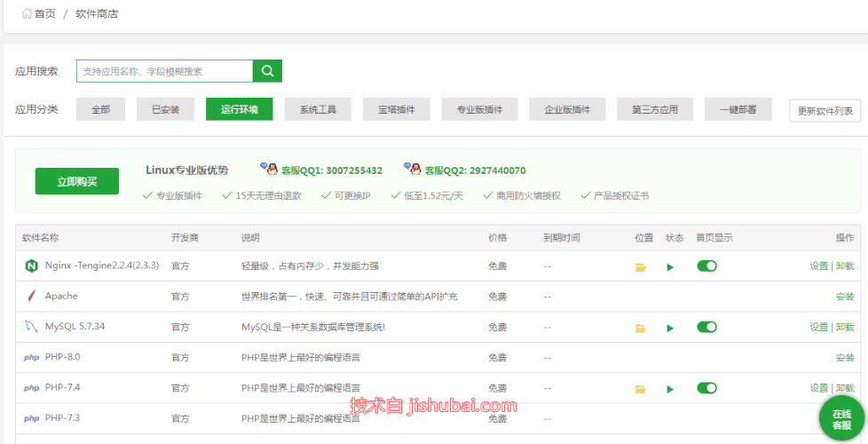Open PHP-7.4 folder location icon
This screenshot has height=444, width=868.
coord(641,389)
